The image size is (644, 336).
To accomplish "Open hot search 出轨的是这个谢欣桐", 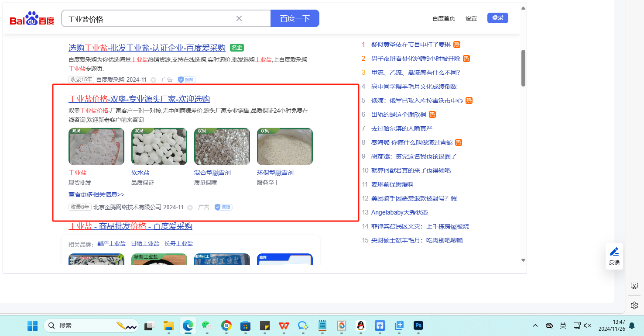I will coord(398,114).
